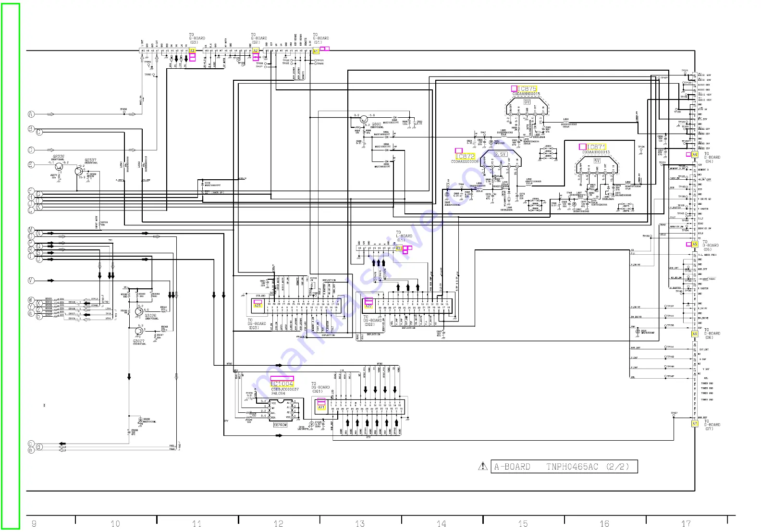Image resolution: width=761 pixels, height=532 pixels.
Task: Click connector label A11 near L-BOARD
Action: click(399, 248)
